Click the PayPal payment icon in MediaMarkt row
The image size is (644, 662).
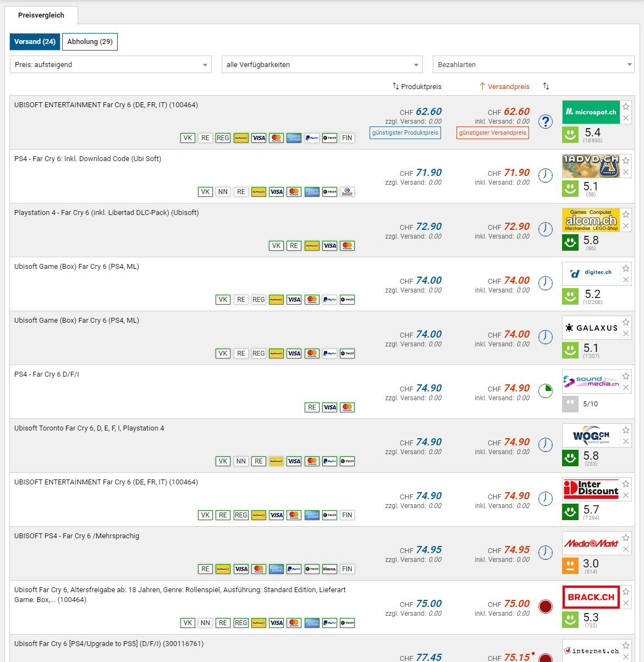[x=294, y=569]
